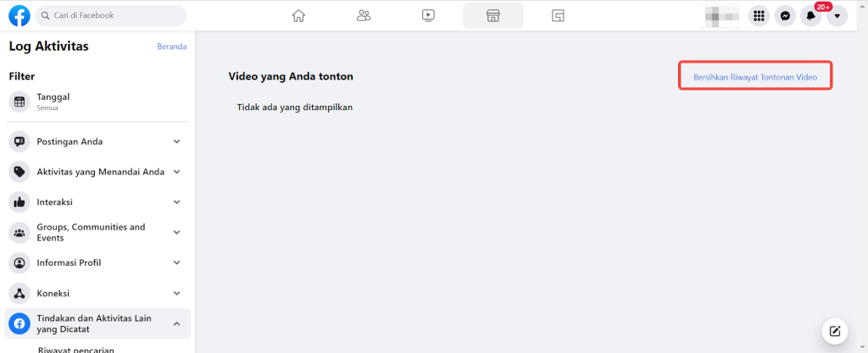The width and height of the screenshot is (868, 353).
Task: Click the tag icon for Aktivitas yang Menandai Anda
Action: (x=19, y=172)
